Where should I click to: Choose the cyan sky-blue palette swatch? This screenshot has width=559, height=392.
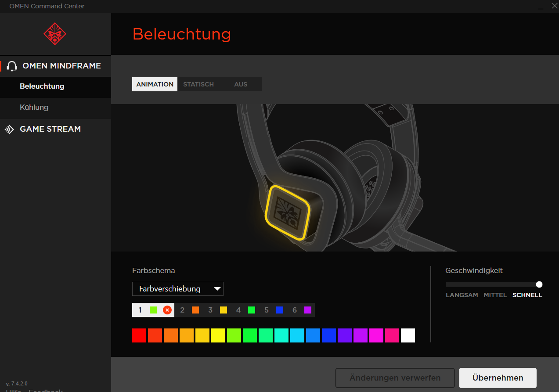297,335
